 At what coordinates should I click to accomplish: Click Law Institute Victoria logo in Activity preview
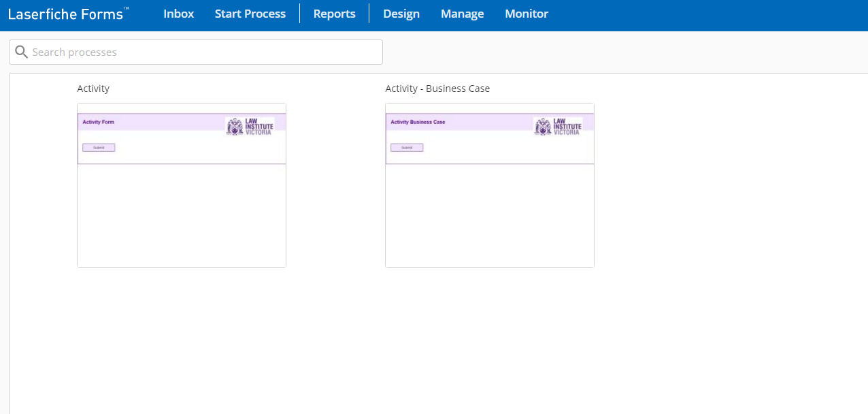coord(249,127)
